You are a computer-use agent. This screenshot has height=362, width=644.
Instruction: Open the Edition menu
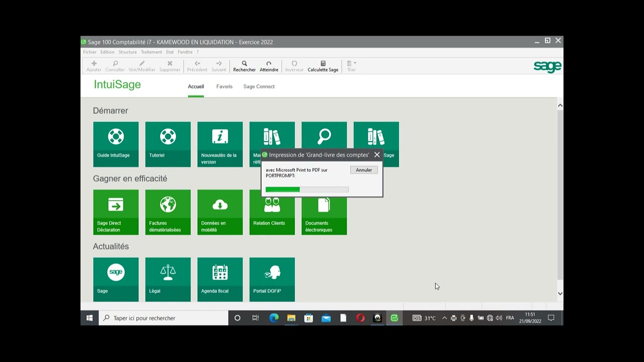(107, 52)
